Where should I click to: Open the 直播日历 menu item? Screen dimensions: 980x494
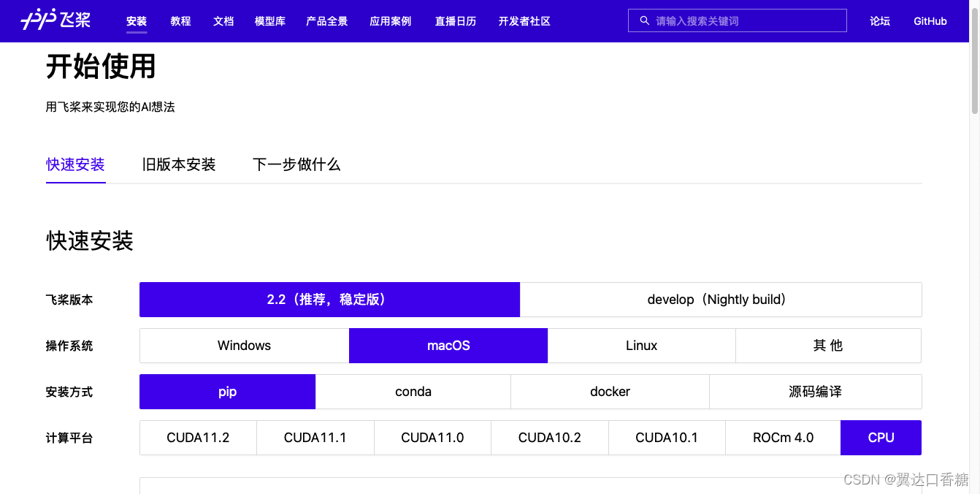click(456, 21)
